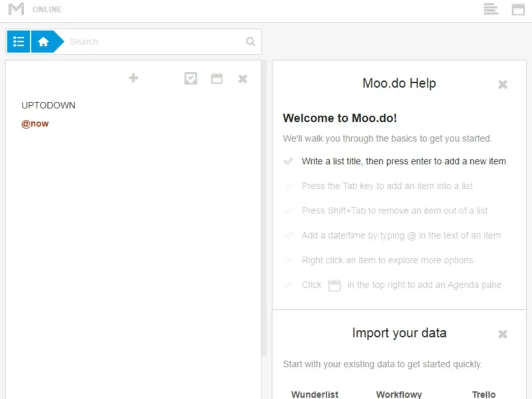532x399 pixels.
Task: Check the 'Press the Tab key' step
Action: pos(289,186)
